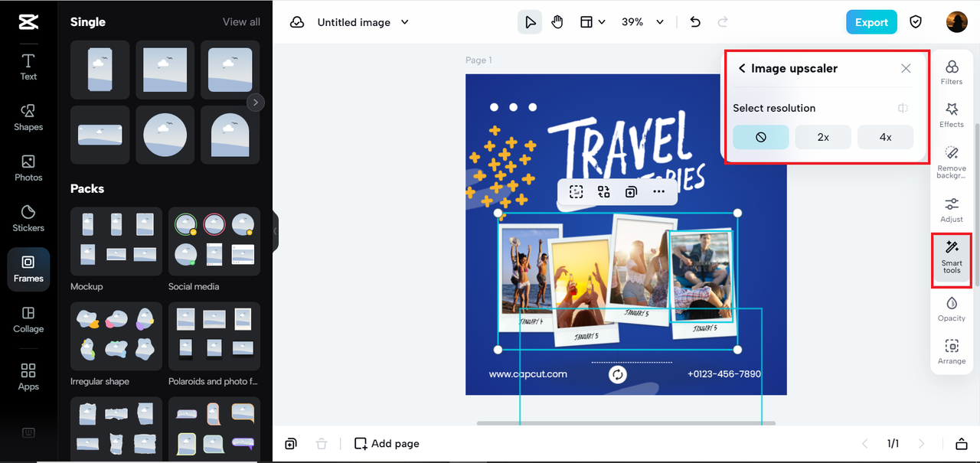The height and width of the screenshot is (463, 980).
Task: Click Add page button
Action: coord(387,444)
